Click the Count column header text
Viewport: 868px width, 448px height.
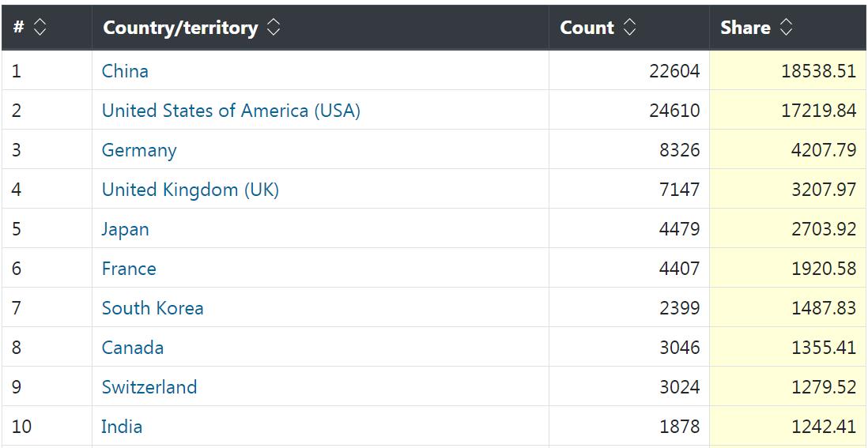click(587, 28)
